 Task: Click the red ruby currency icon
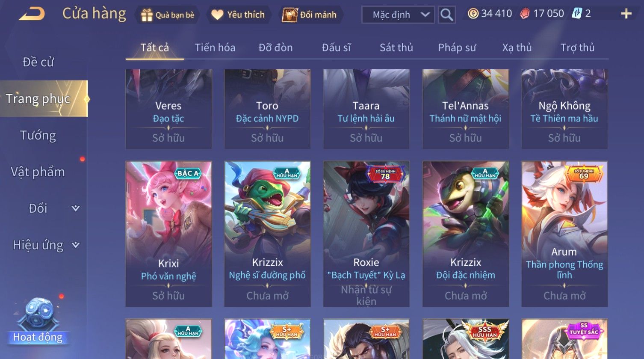click(x=525, y=14)
